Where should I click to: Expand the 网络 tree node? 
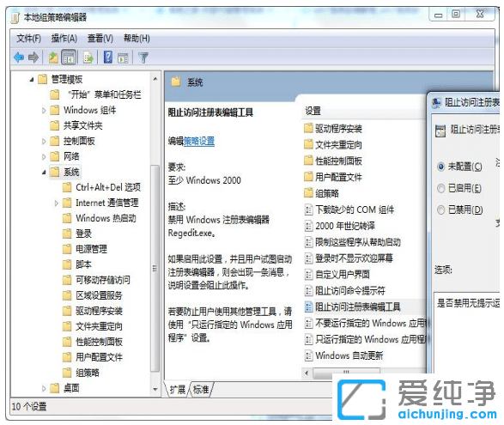tap(44, 157)
